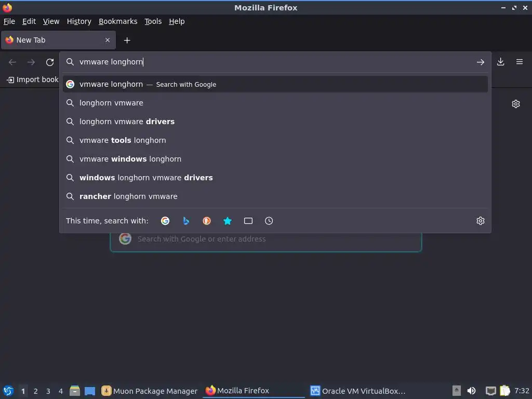
Task: Choose 'vmware longhorn — Search with Google'
Action: (275, 84)
